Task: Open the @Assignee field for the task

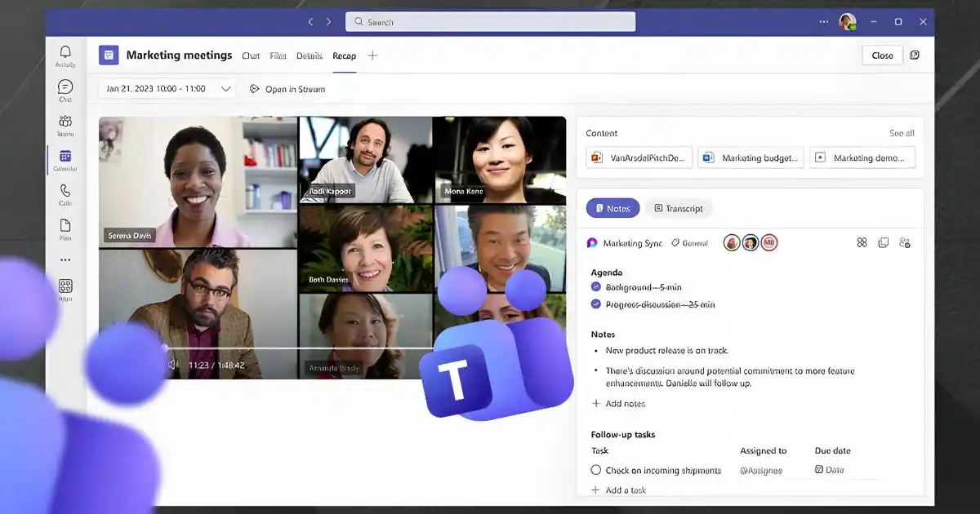Action: pos(761,470)
